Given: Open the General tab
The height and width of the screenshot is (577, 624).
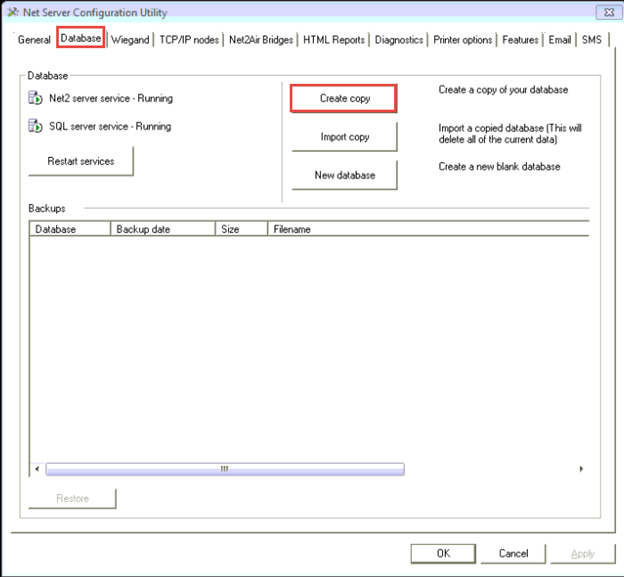Looking at the screenshot, I should [x=34, y=40].
